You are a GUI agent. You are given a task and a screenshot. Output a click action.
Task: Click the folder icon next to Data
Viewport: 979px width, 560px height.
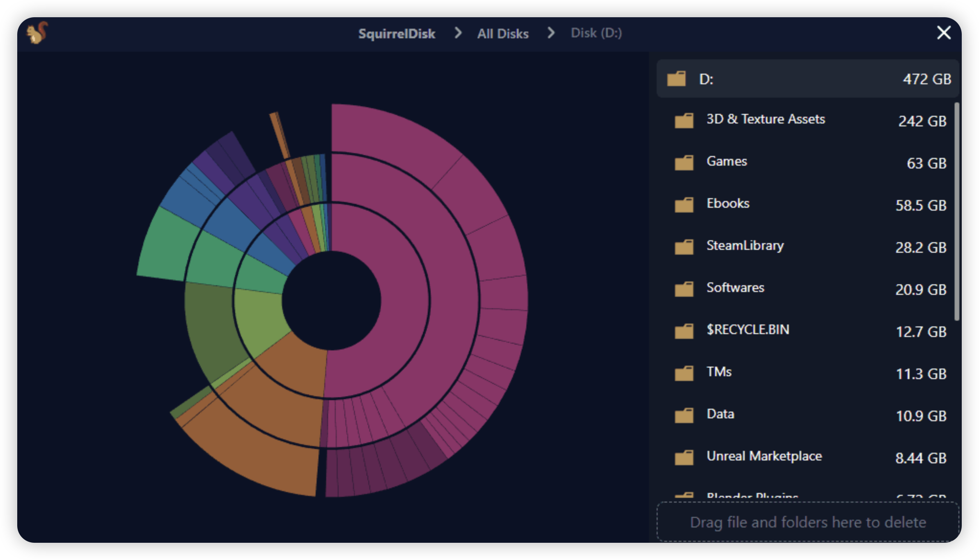click(684, 415)
